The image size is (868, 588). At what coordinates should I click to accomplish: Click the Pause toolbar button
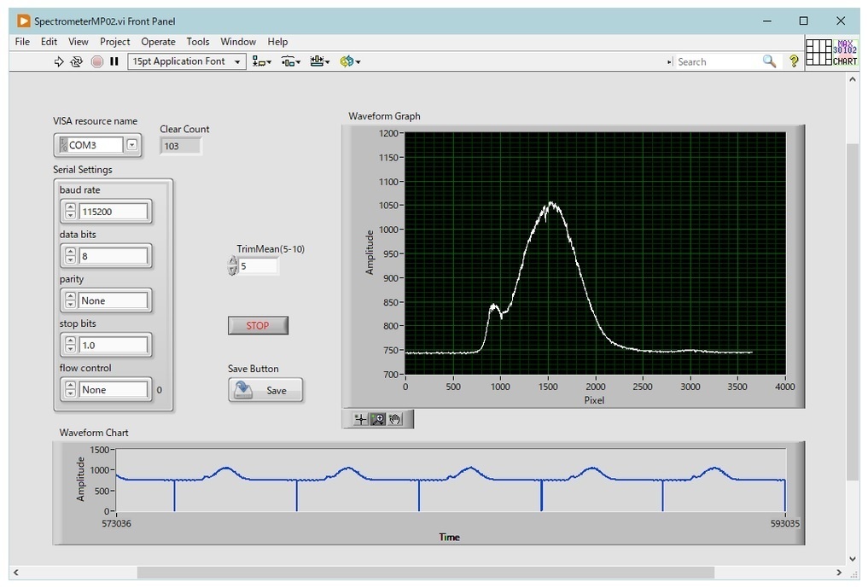[x=114, y=61]
